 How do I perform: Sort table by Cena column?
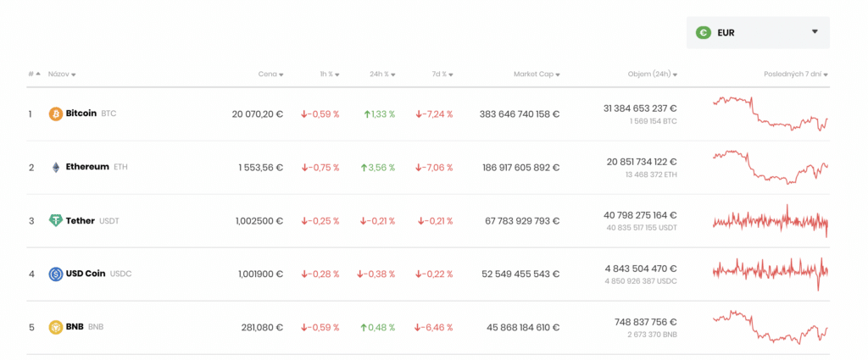pos(270,74)
